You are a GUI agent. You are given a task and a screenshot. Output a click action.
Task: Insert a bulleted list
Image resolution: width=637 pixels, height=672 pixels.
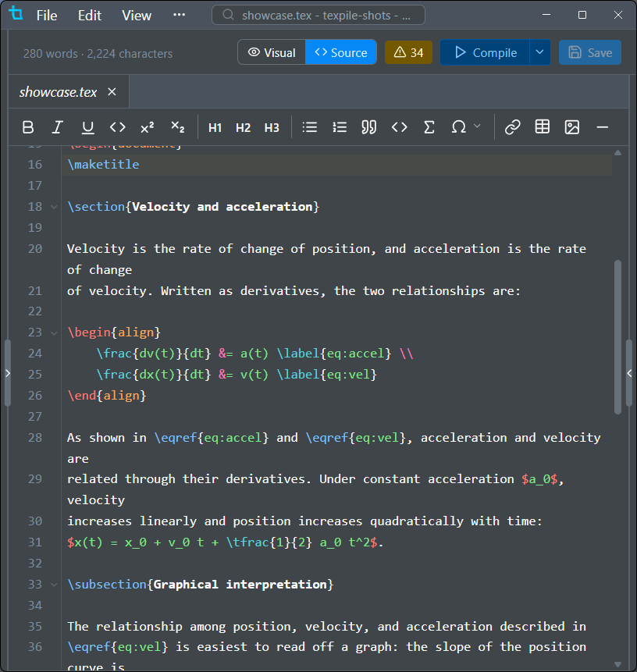pyautogui.click(x=309, y=127)
